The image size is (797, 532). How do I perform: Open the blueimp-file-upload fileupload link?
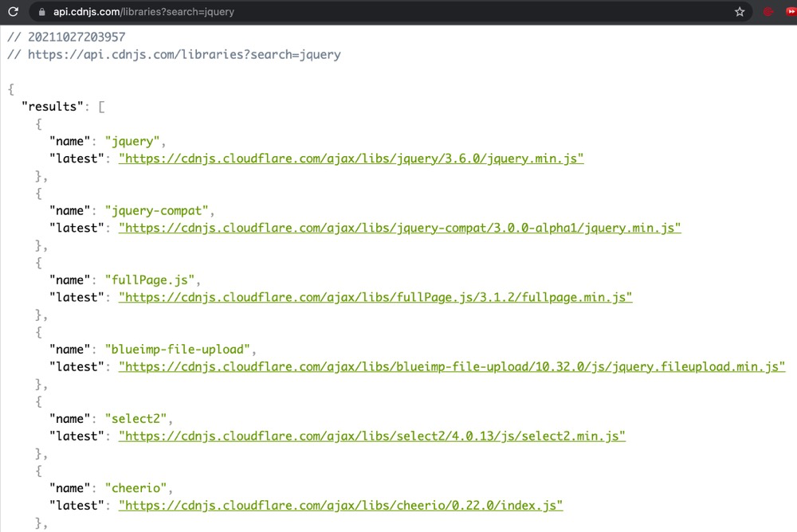[x=452, y=366]
